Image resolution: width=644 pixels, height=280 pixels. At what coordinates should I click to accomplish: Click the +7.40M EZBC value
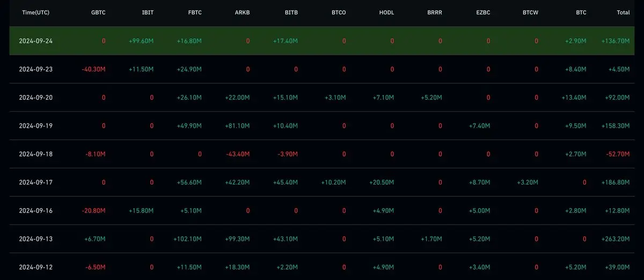click(479, 126)
